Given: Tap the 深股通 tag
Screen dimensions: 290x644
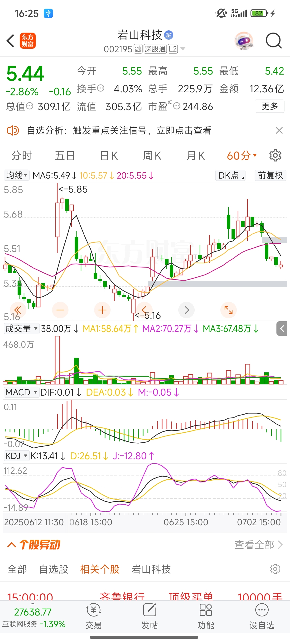Looking at the screenshot, I should click(155, 49).
